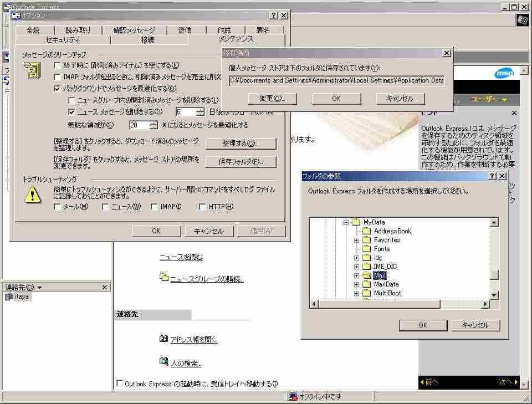Expand the IME_DIC folder
The width and height of the screenshot is (532, 404).
tap(356, 267)
